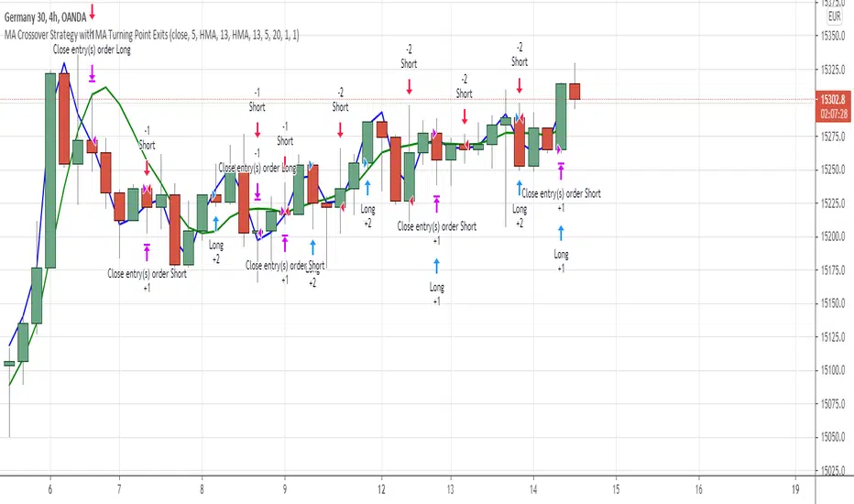This screenshot has width=854, height=504.
Task: Click the current price label 15302.8
Action: 833,100
